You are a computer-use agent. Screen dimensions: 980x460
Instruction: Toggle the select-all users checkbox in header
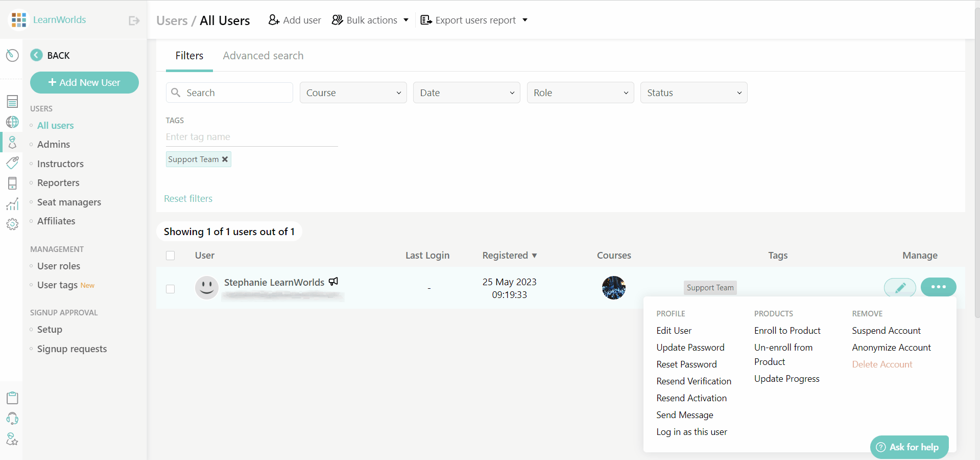pyautogui.click(x=171, y=256)
